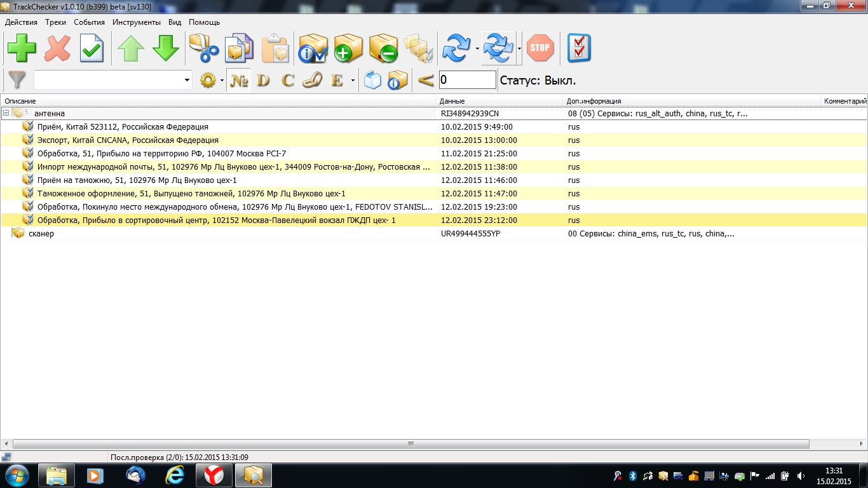
Task: Open Windows Explorer from the taskbar
Action: (56, 475)
